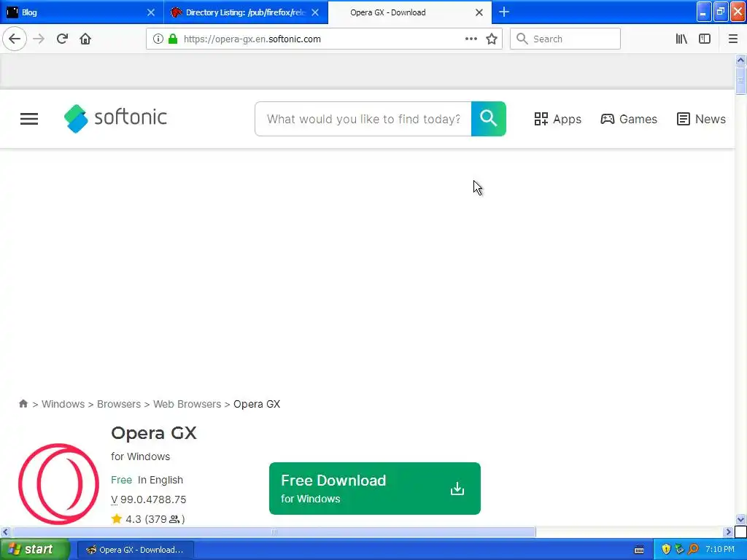747x560 pixels.
Task: Open the Apps section
Action: [x=557, y=119]
